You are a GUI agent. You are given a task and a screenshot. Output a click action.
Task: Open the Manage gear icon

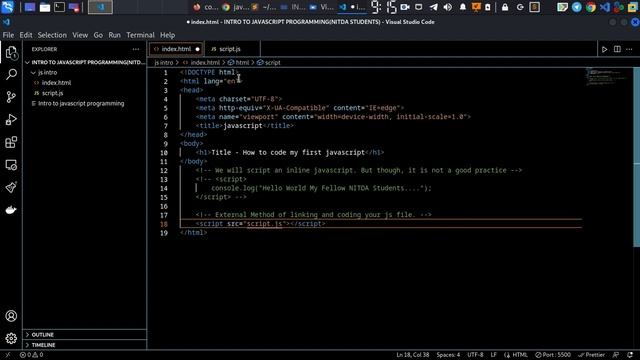[11, 338]
